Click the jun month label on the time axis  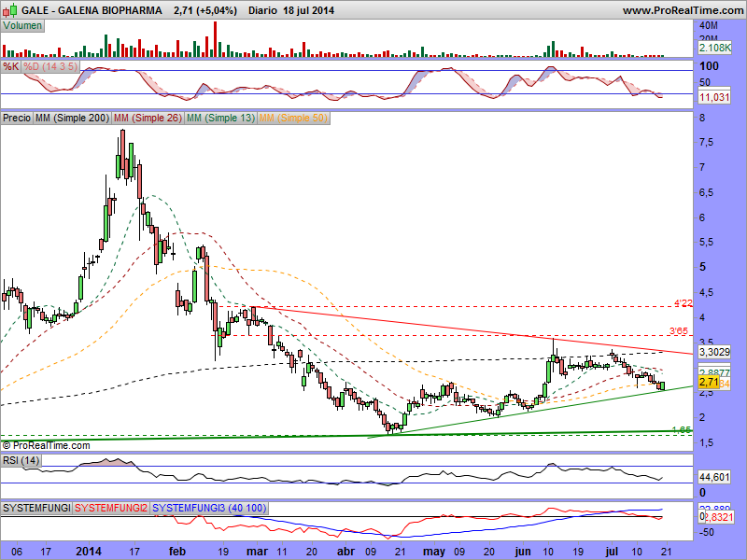pos(523,552)
